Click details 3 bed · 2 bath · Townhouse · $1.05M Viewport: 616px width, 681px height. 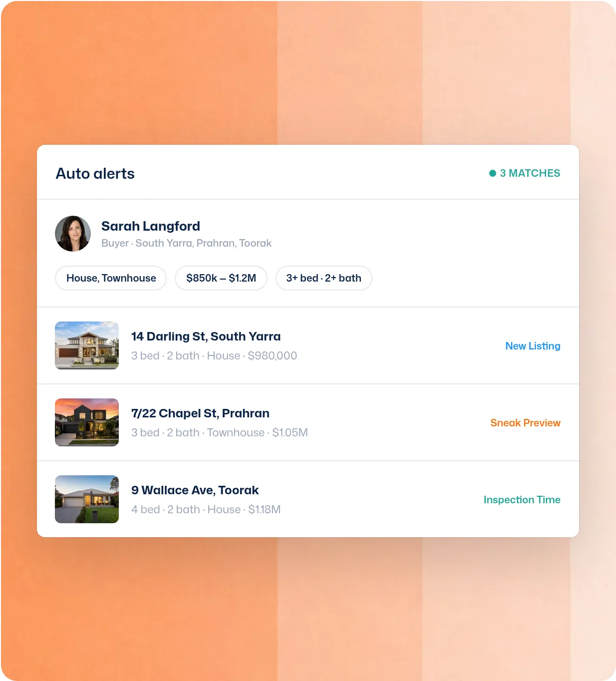pos(220,432)
